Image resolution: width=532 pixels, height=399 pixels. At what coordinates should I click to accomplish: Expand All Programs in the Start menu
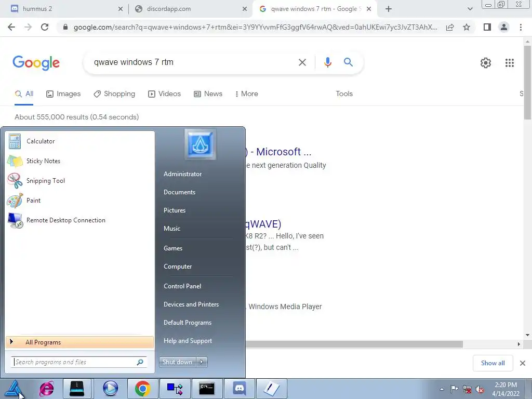point(79,342)
